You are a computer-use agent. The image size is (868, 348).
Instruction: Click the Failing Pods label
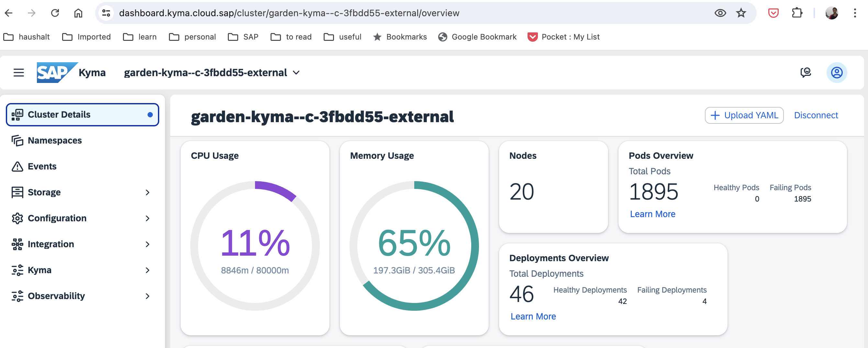pyautogui.click(x=790, y=188)
